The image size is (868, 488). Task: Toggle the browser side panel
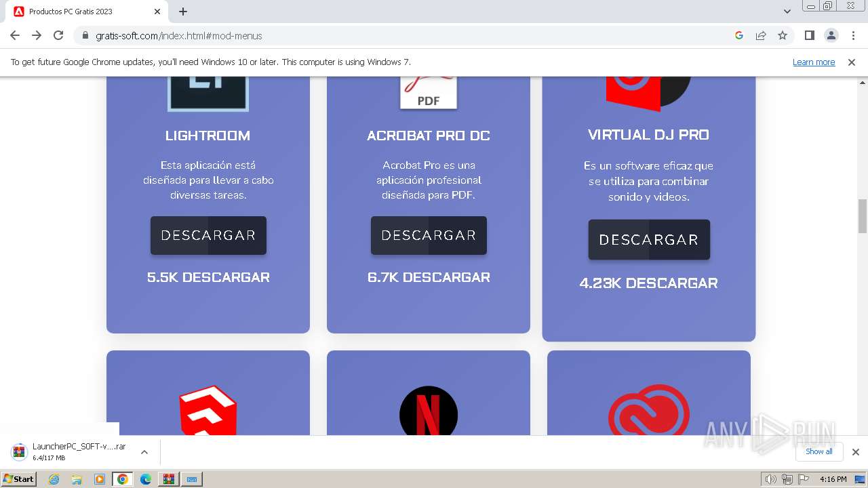pos(809,35)
